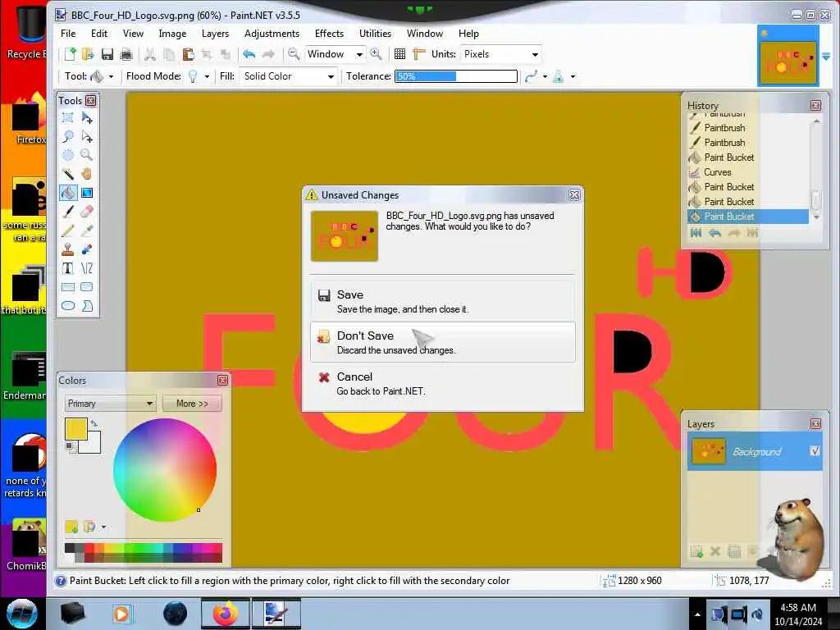The image size is (840, 630).
Task: Open the File menu
Action: point(68,33)
